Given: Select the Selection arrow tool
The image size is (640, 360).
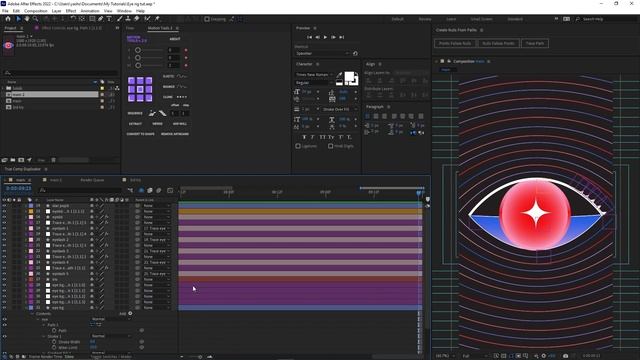Looking at the screenshot, I should pyautogui.click(x=18, y=19).
